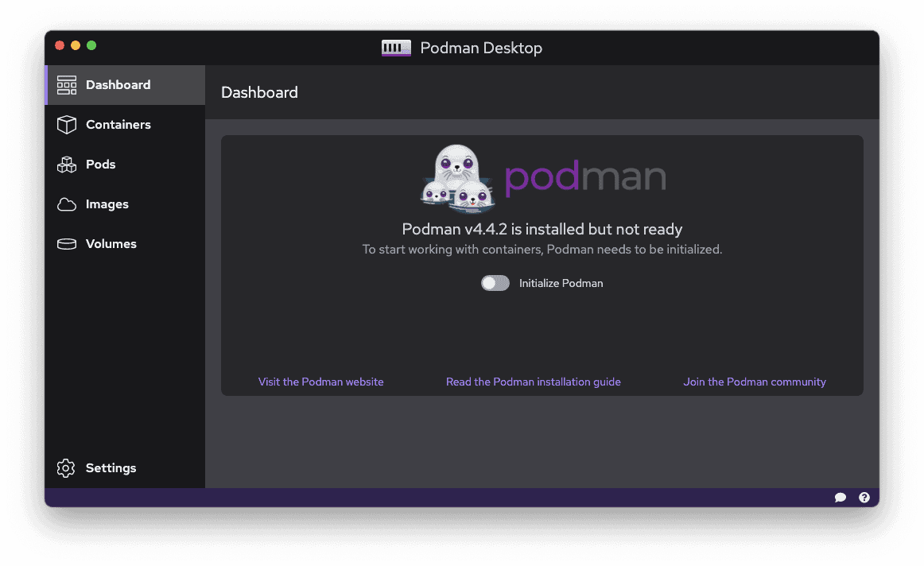Open feedback via speech bubble icon
Screen dimensions: 924x566
click(841, 498)
